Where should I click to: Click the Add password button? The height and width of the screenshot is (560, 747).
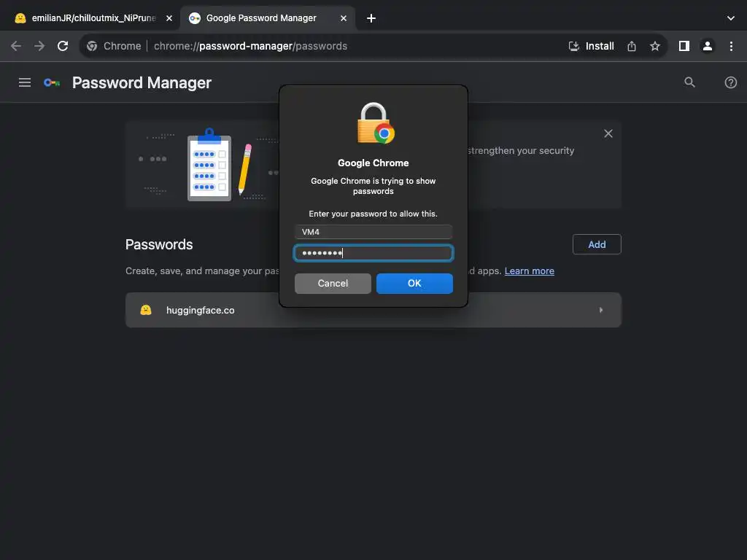(x=597, y=244)
